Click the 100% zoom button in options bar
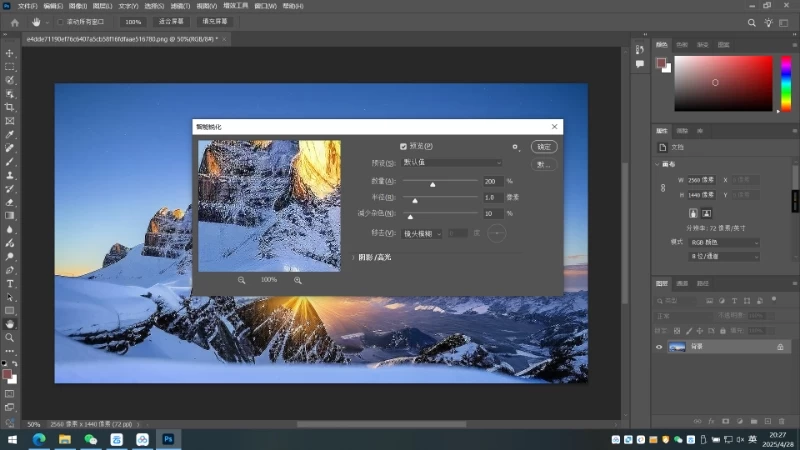 pyautogui.click(x=133, y=22)
